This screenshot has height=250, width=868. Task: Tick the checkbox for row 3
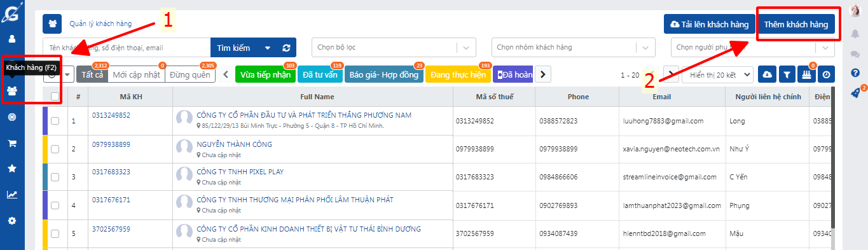point(55,177)
